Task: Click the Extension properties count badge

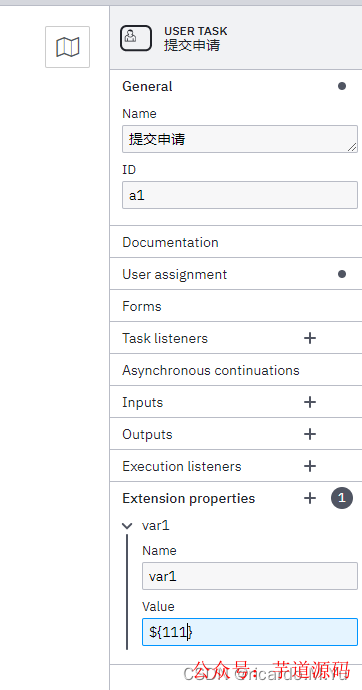Action: (342, 498)
